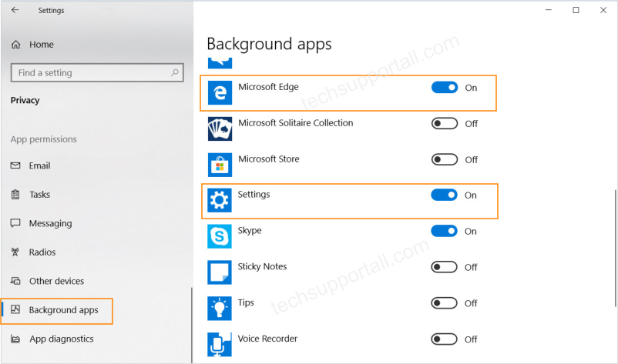Turn off Microsoft Edge background toggle
Viewport: 618px width, 364px height.
pyautogui.click(x=445, y=88)
